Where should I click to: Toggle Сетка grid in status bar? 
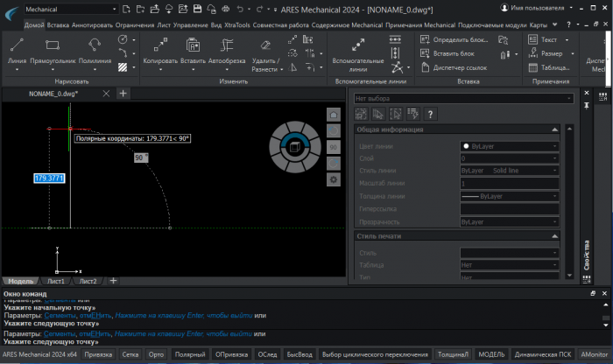tap(130, 354)
